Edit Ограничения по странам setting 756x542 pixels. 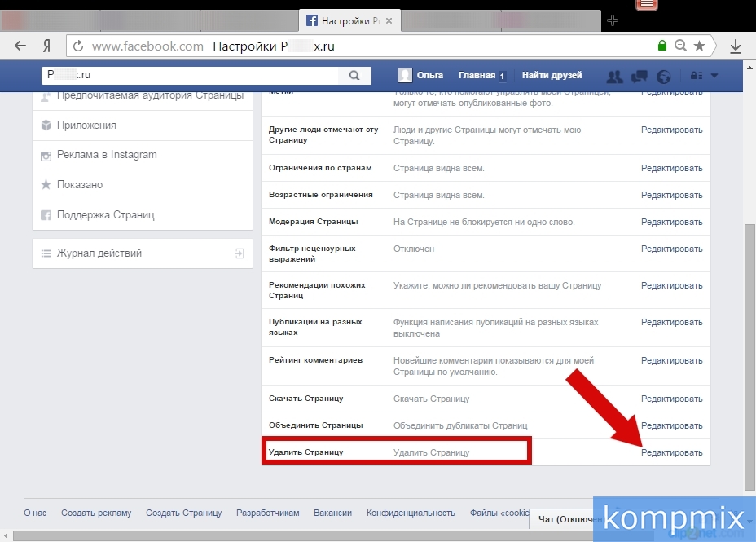click(x=671, y=168)
